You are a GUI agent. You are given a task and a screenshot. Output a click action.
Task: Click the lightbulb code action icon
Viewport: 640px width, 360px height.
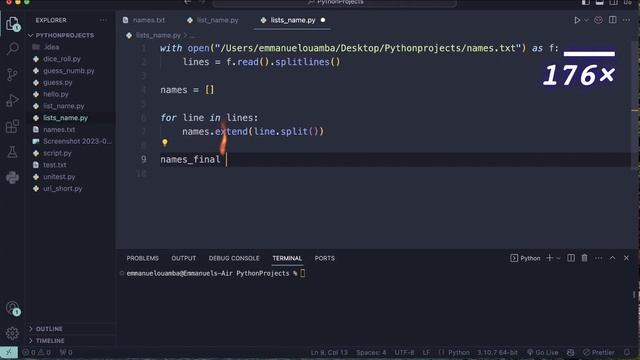pos(165,142)
